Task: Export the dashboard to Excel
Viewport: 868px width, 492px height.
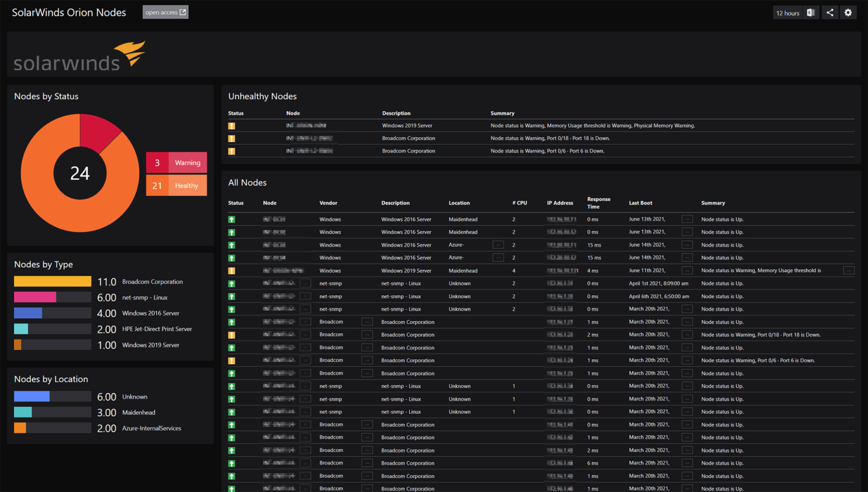Action: pos(810,12)
